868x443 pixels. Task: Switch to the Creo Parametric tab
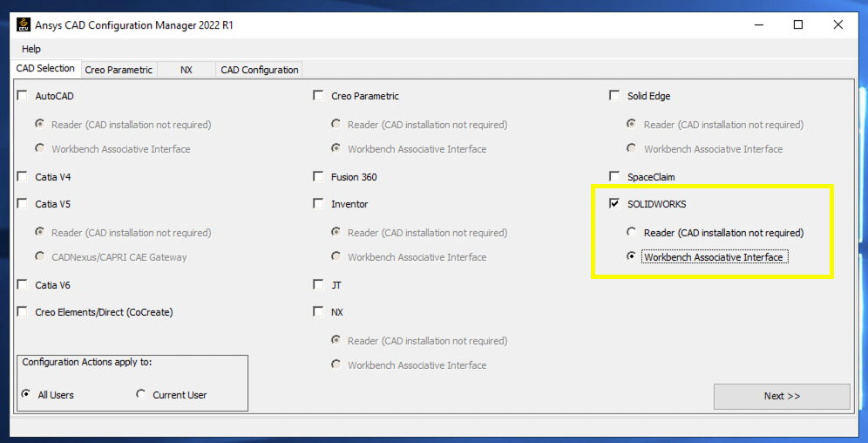click(119, 70)
